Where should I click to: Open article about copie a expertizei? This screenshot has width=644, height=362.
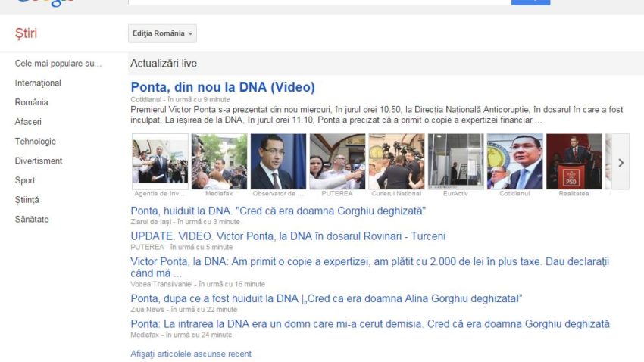click(370, 267)
